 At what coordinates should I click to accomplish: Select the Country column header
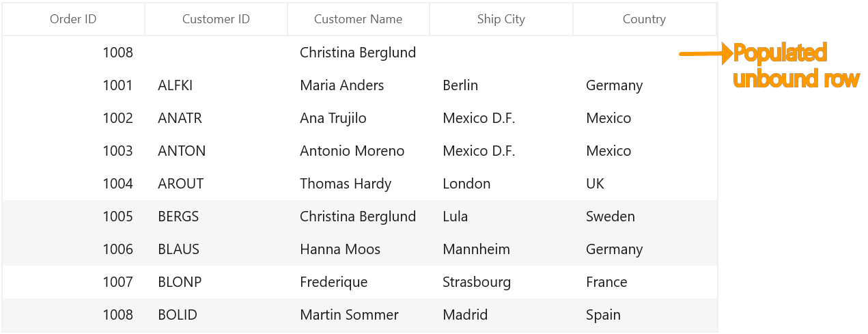pyautogui.click(x=644, y=19)
